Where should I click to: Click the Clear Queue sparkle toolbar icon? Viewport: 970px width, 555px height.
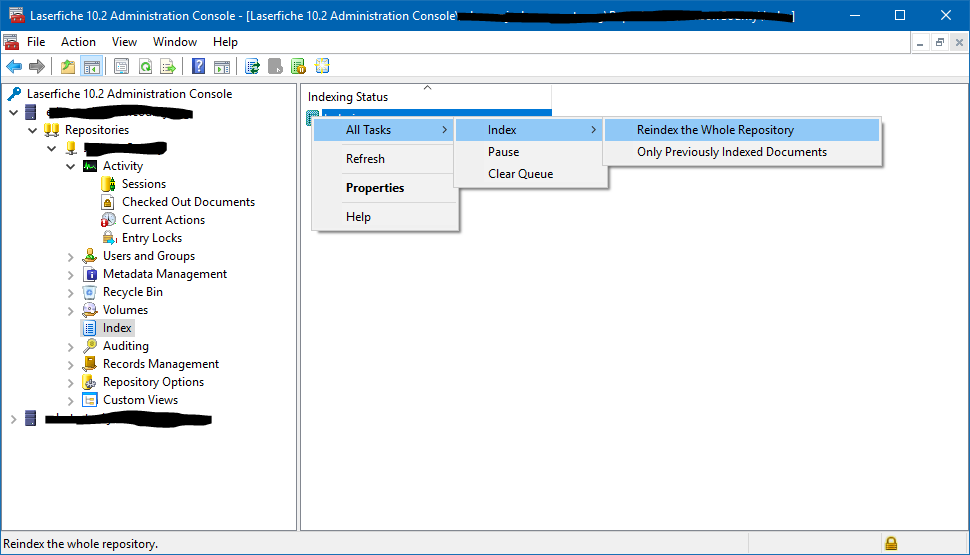322,66
